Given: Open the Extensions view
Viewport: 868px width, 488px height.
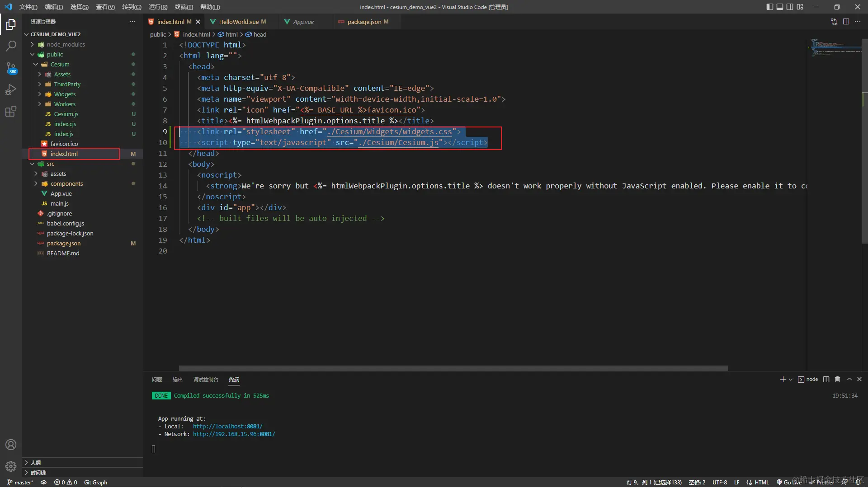Looking at the screenshot, I should pos(11,111).
